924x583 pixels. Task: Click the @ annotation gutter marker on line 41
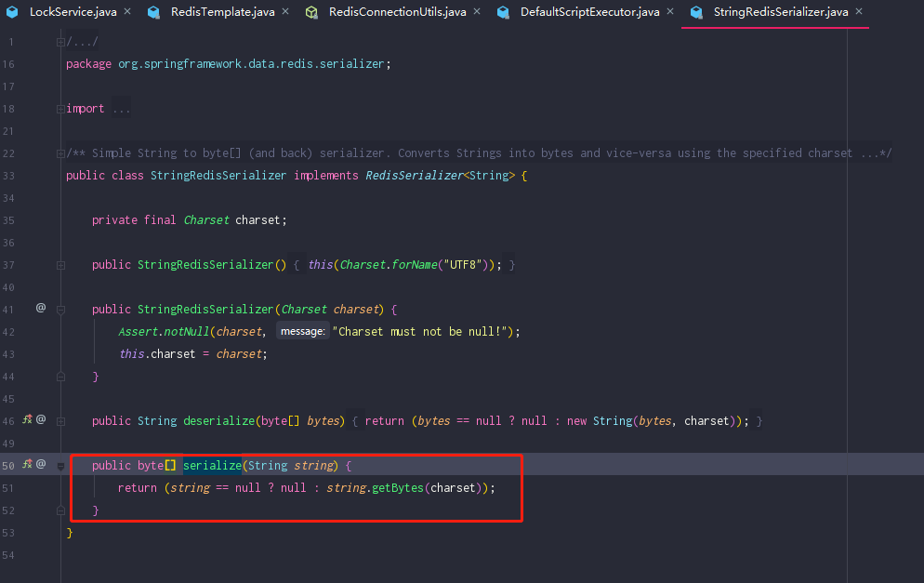[x=41, y=309]
